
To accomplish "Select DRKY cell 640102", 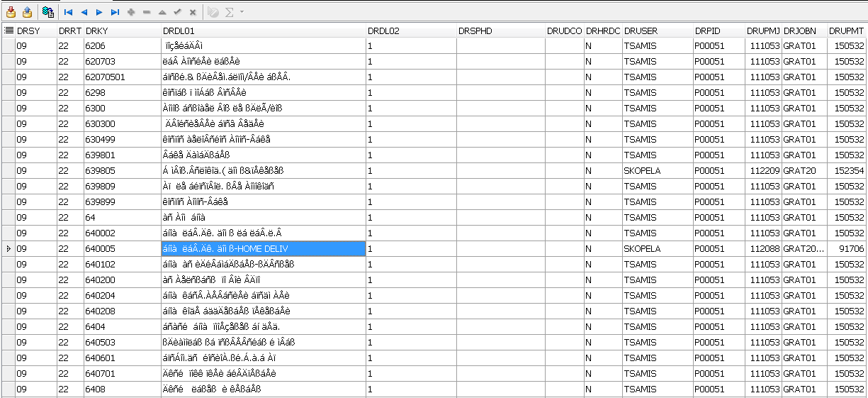I will click(122, 265).
